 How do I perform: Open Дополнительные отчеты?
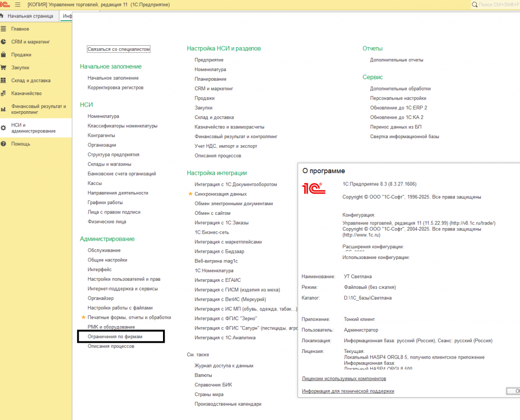pyautogui.click(x=397, y=60)
